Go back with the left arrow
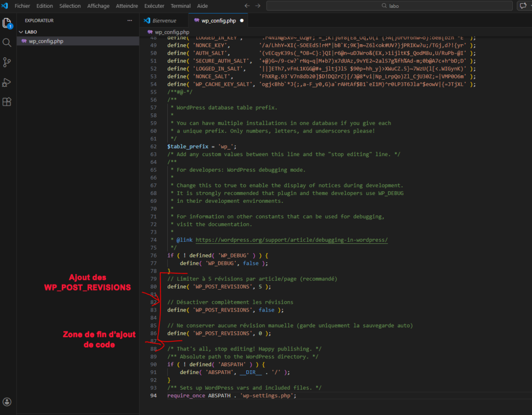The height and width of the screenshot is (415, 532). (x=247, y=6)
